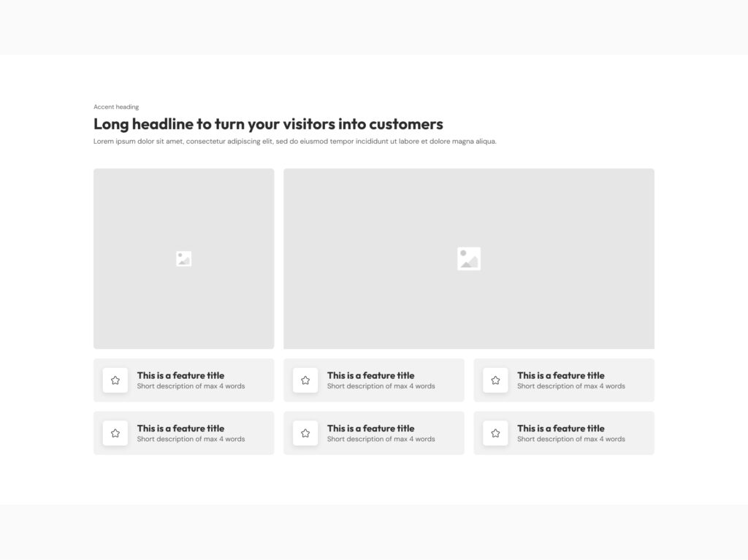The height and width of the screenshot is (560, 748).
Task: Select the star icon in the bottom-right feature card
Action: [x=495, y=433]
